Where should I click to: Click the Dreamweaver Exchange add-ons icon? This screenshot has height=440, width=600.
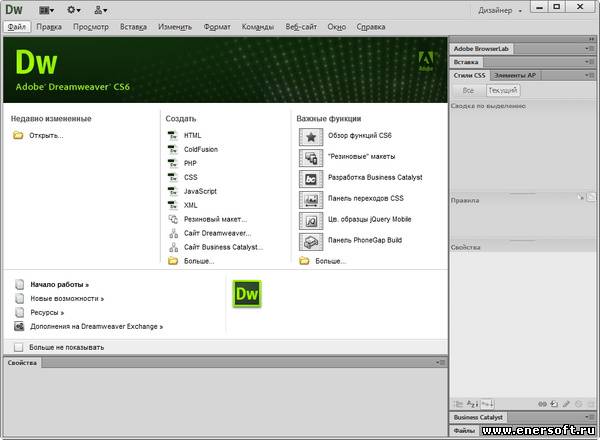(19, 326)
